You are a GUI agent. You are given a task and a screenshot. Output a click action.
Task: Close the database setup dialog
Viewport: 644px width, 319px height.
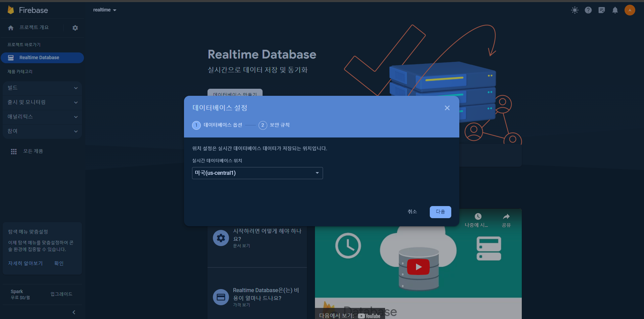click(447, 108)
